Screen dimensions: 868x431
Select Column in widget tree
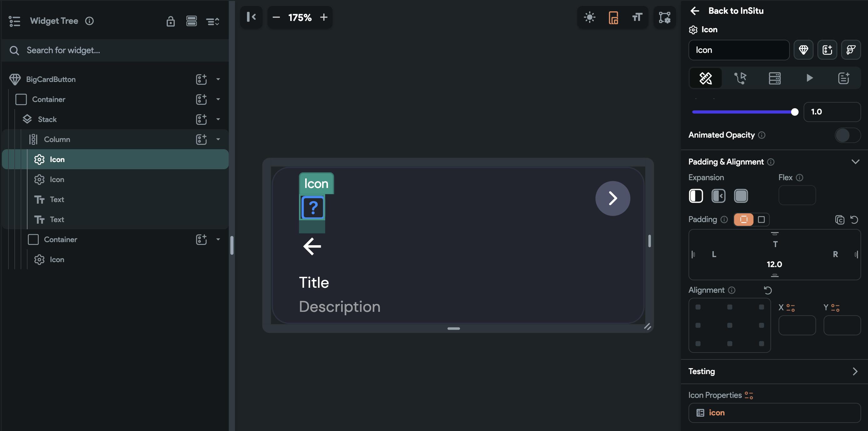57,139
